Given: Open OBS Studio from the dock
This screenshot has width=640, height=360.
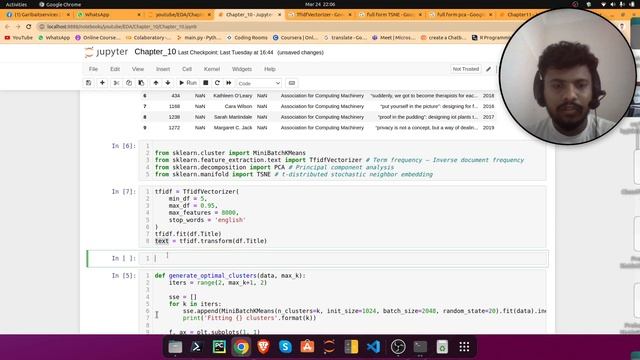Looking at the screenshot, I should (x=398, y=347).
